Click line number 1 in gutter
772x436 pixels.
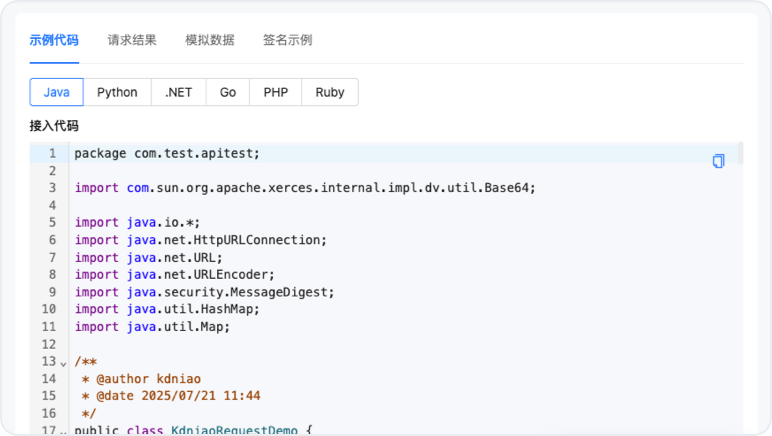pyautogui.click(x=51, y=153)
